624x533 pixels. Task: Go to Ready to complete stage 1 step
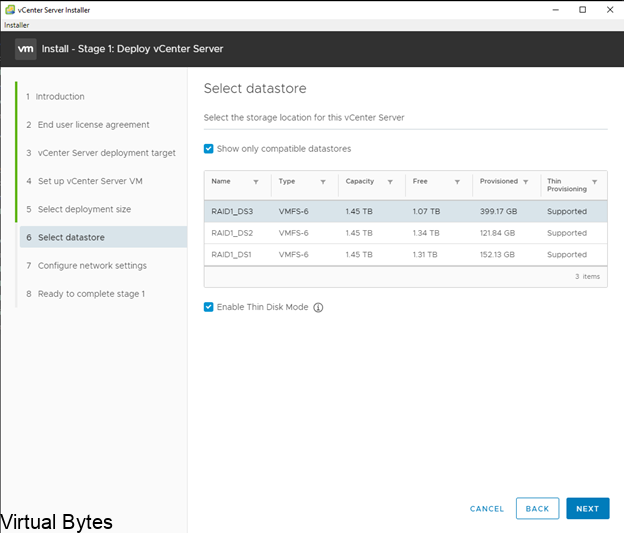[86, 294]
